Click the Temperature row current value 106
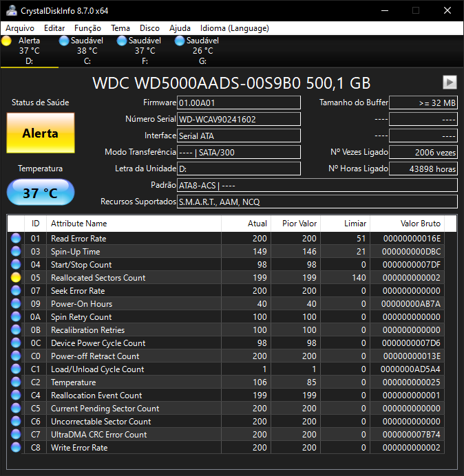This screenshot has width=464, height=476. 260,382
